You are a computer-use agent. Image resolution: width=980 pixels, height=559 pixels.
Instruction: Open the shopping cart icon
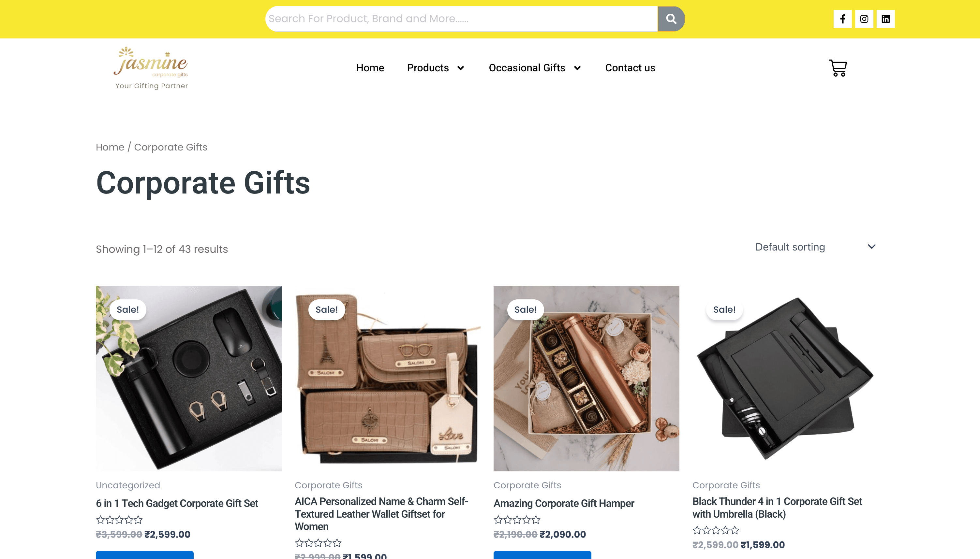(838, 68)
